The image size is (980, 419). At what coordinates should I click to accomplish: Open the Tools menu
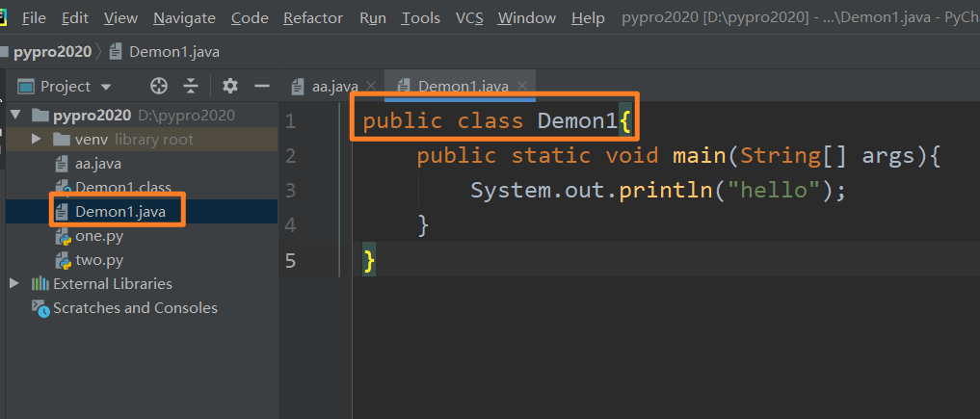click(x=421, y=18)
